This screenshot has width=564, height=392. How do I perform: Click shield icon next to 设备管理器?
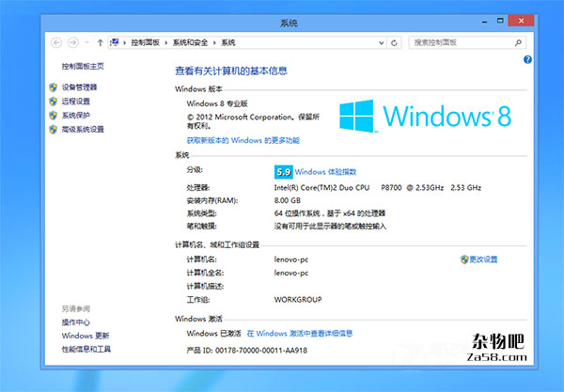(x=54, y=87)
